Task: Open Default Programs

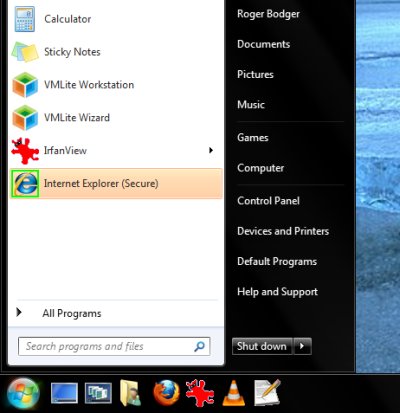Action: tap(277, 262)
